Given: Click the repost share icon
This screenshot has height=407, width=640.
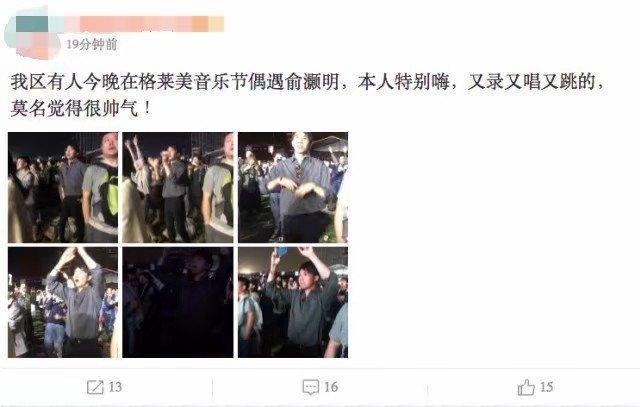Looking at the screenshot, I should coord(95,387).
